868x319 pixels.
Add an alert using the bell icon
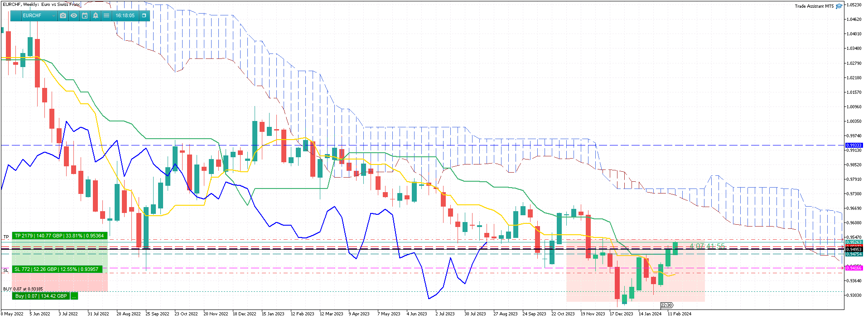point(96,15)
